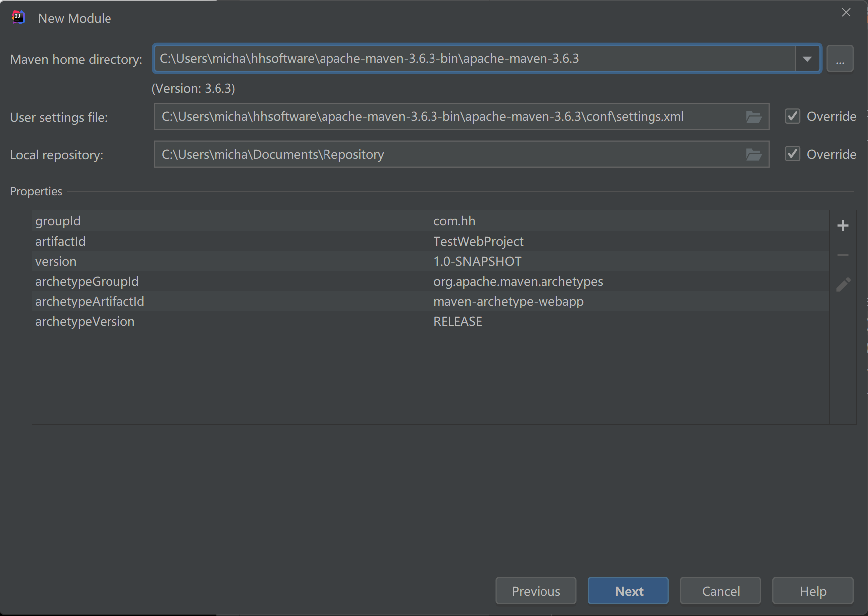Click the IntelliJ IDEA logo icon in title bar
Viewport: 868px width, 616px height.
pyautogui.click(x=18, y=18)
